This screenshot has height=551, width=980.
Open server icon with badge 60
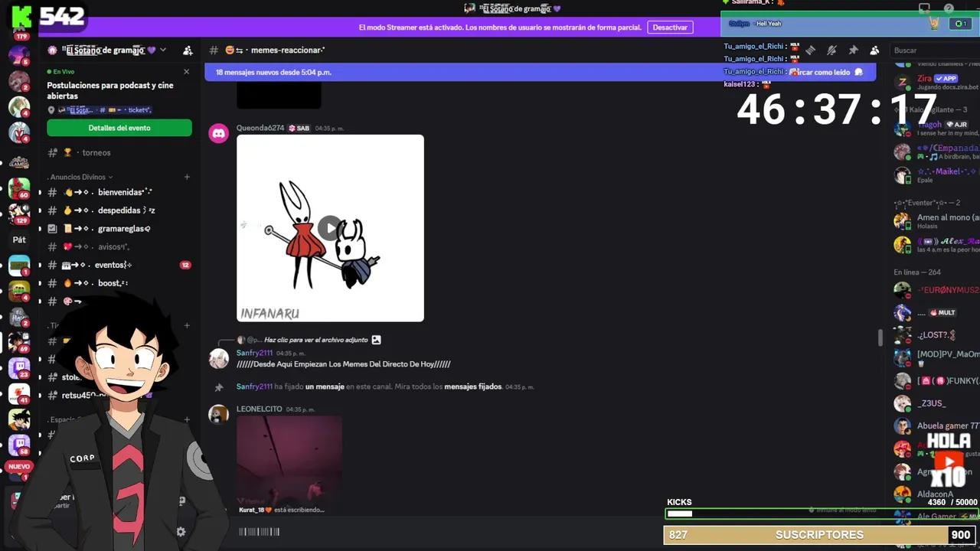[19, 188]
